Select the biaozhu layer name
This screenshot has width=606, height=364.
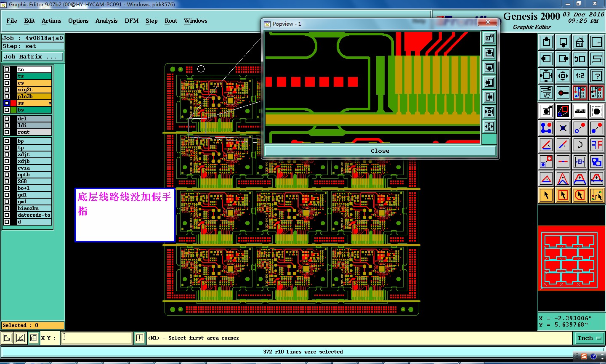[x=35, y=208]
